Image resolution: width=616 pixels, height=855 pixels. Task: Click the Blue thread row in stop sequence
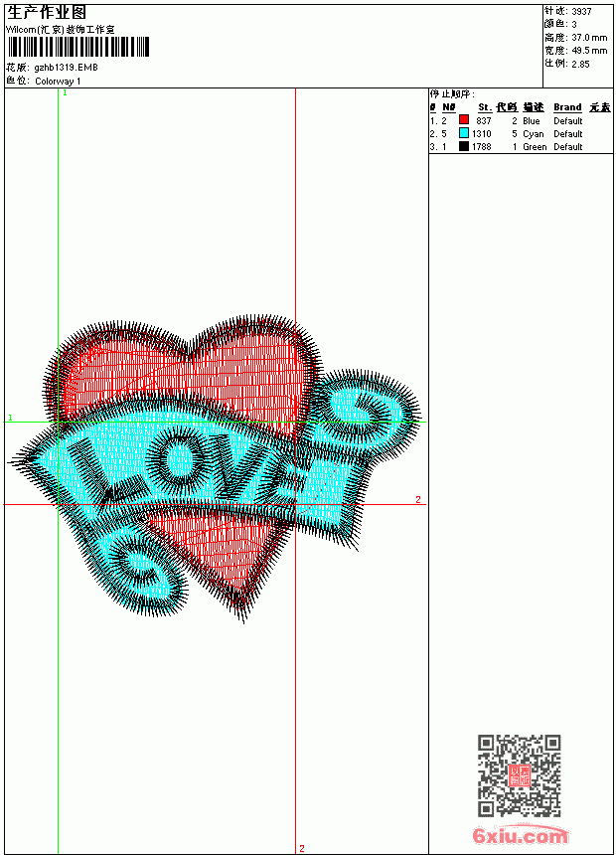[521, 120]
